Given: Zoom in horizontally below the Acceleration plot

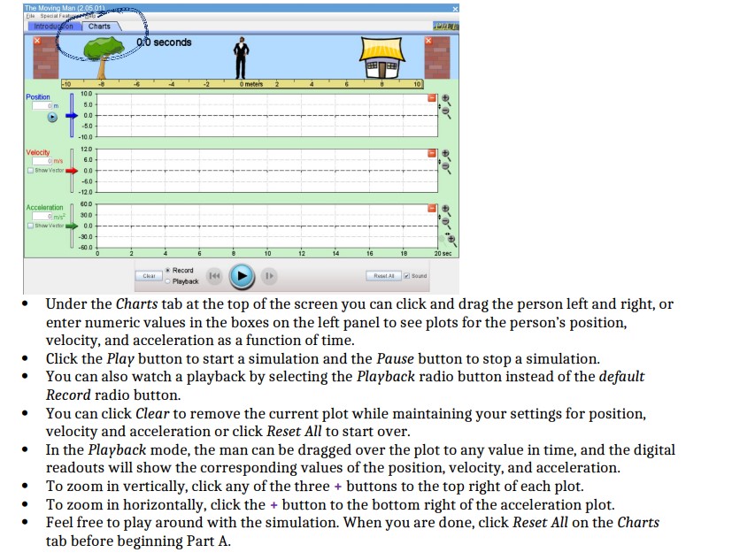Looking at the screenshot, I should click(451, 239).
